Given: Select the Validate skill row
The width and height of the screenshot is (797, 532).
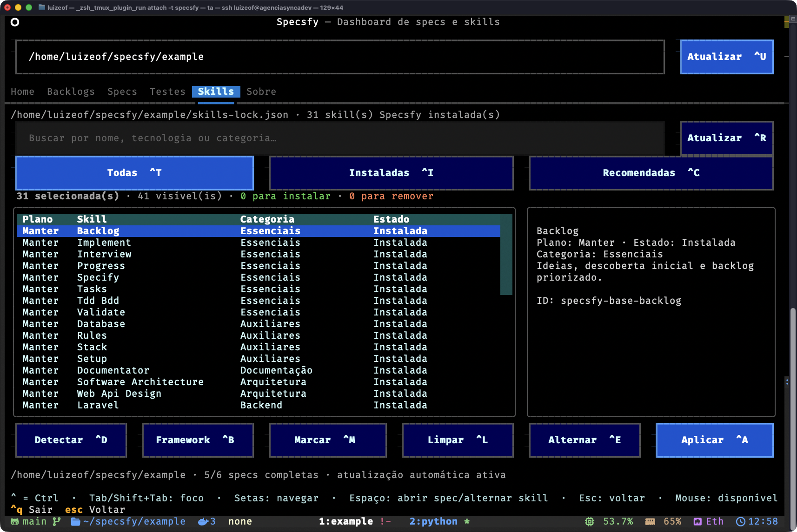Looking at the screenshot, I should tap(259, 312).
